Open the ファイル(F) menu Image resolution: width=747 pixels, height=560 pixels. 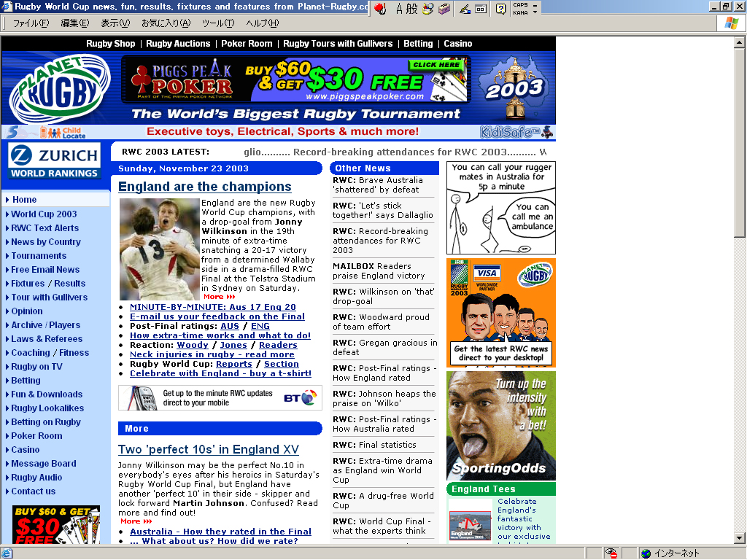[x=31, y=23]
